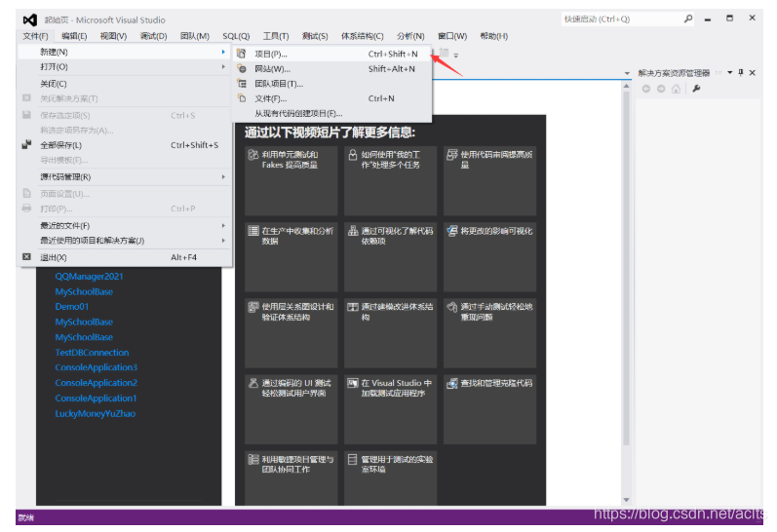Close the Solution Explorer panel
The width and height of the screenshot is (777, 532).
[x=753, y=73]
